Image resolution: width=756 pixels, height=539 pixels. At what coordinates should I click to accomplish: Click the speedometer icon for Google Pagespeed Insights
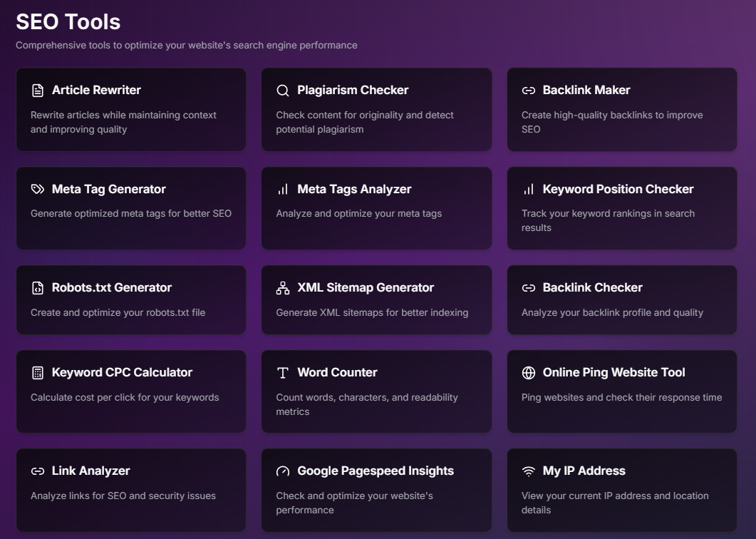283,471
